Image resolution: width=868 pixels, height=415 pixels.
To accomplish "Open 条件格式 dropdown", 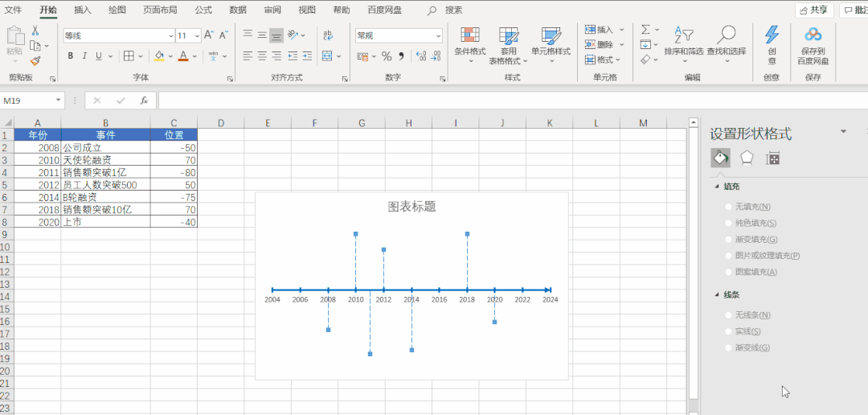I will 470,45.
